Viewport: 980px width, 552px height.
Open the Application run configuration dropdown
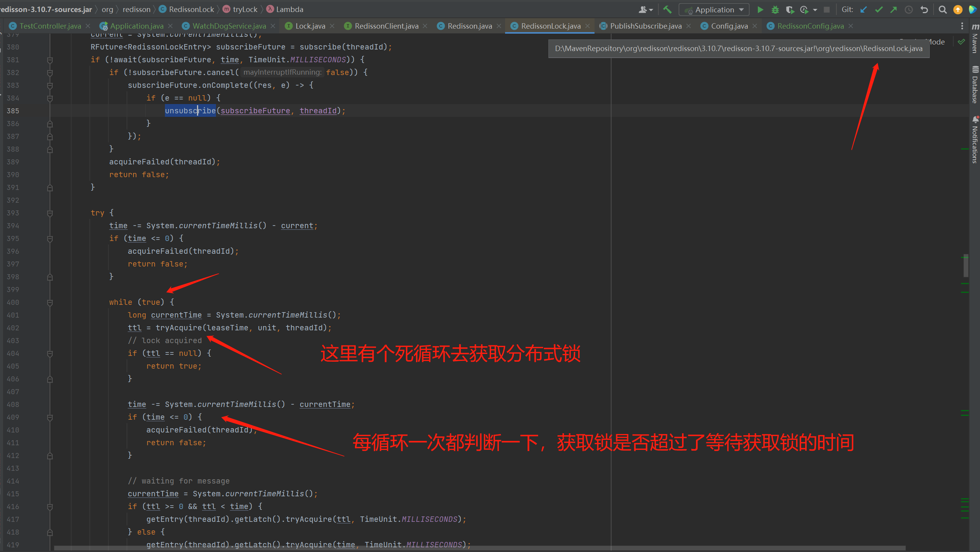[714, 10]
